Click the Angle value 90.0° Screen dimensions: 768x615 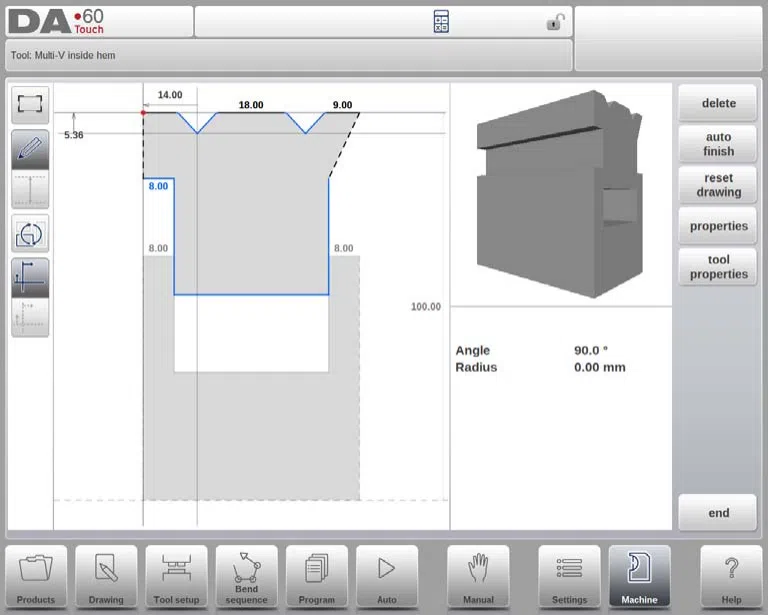[x=591, y=351]
